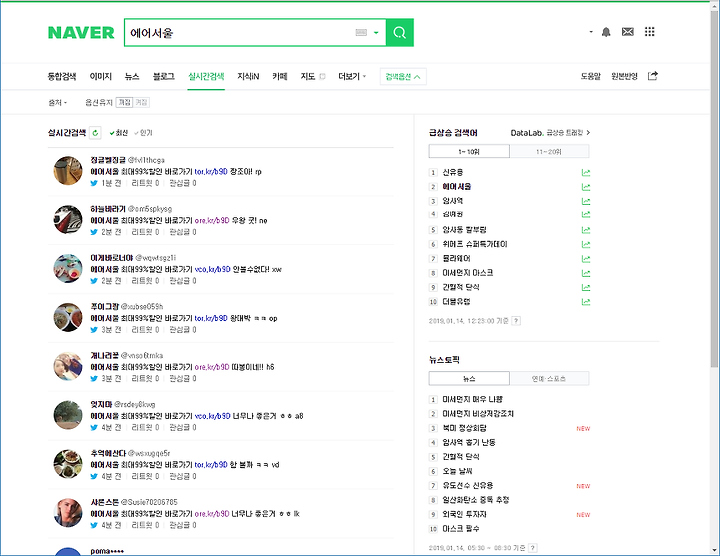Click the Twitter bird icon of the 1분 전 tweet
Screen dimensions: 720x556
(x=94, y=183)
